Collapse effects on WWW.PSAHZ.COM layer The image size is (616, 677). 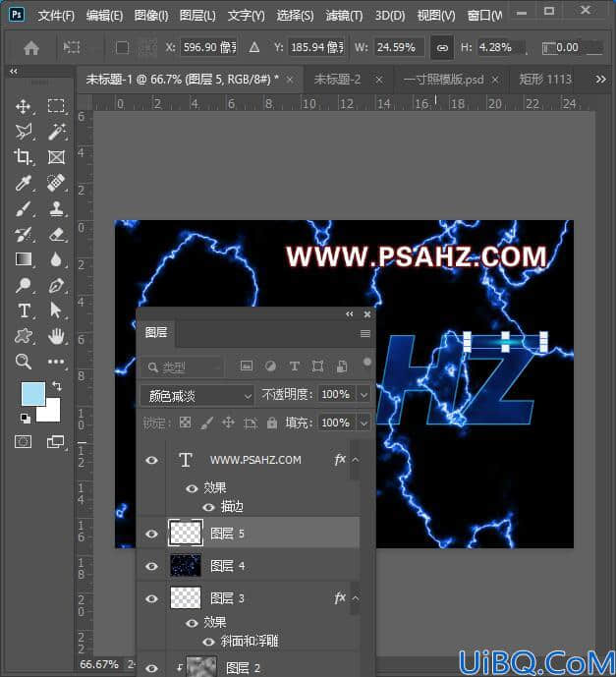click(356, 460)
